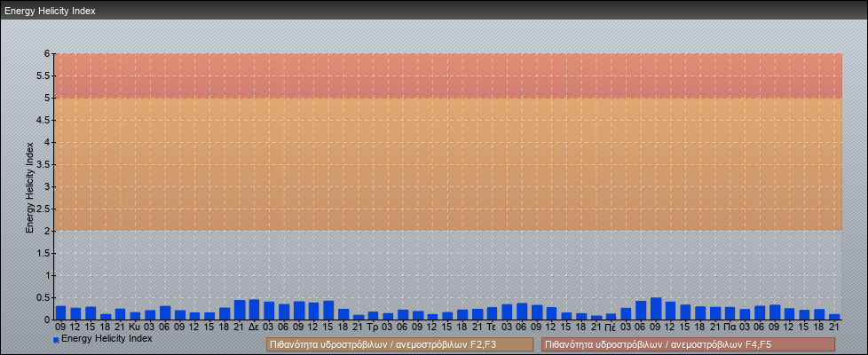Click the 2 value on the y-axis
Viewport: 868px width, 355px height.
tap(49, 231)
